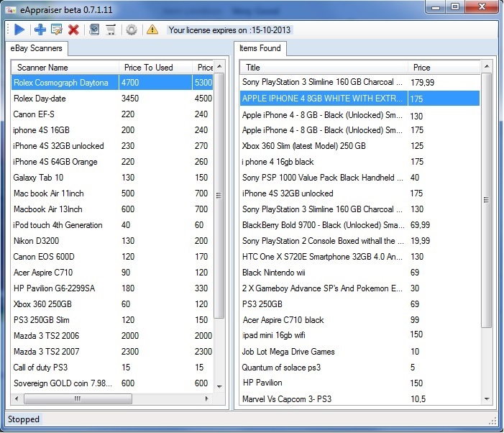
Task: Open settings via gear icon
Action: pyautogui.click(x=131, y=30)
